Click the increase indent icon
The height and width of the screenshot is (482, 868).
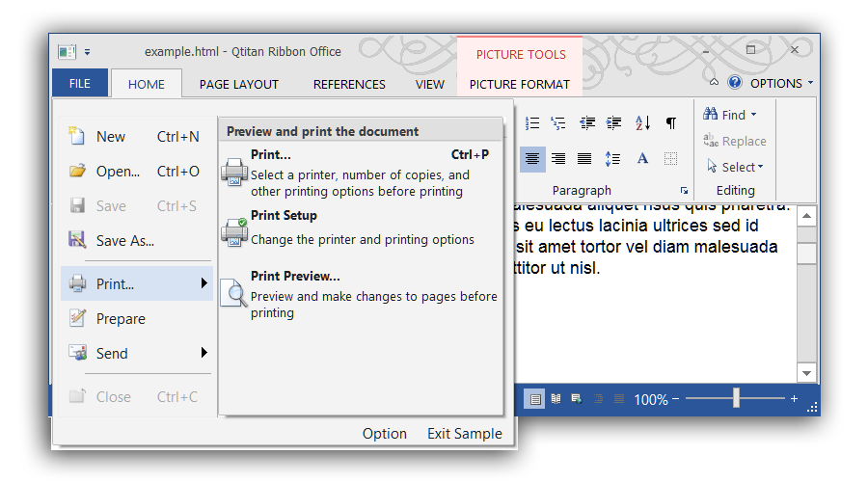click(613, 123)
